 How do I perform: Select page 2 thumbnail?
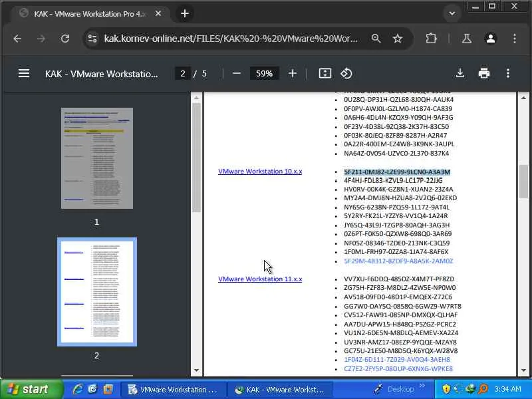pyautogui.click(x=97, y=292)
